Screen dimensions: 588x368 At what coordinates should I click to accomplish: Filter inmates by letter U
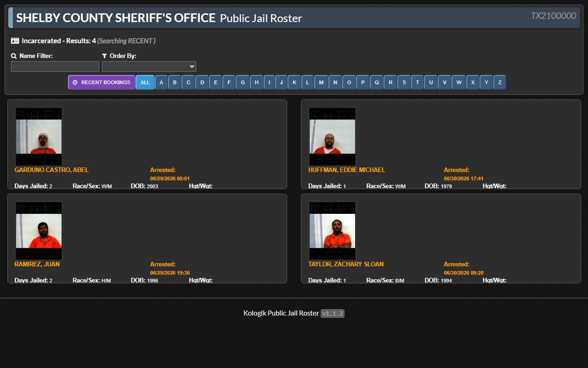click(431, 82)
